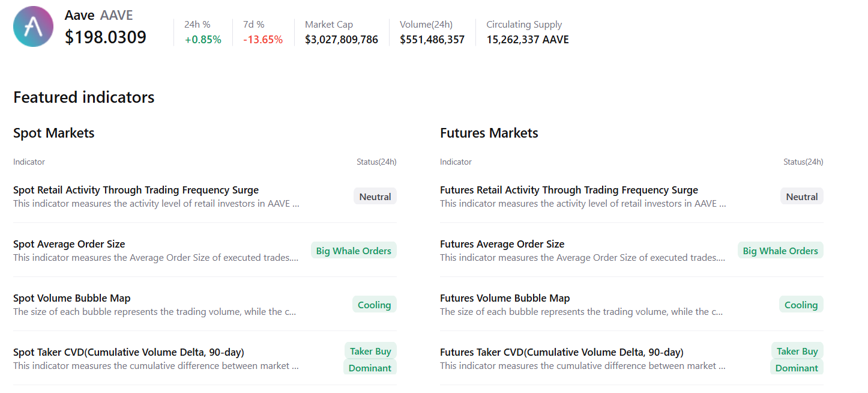The height and width of the screenshot is (393, 868).
Task: Open the Spot Taker CVD indicator
Action: pos(128,352)
